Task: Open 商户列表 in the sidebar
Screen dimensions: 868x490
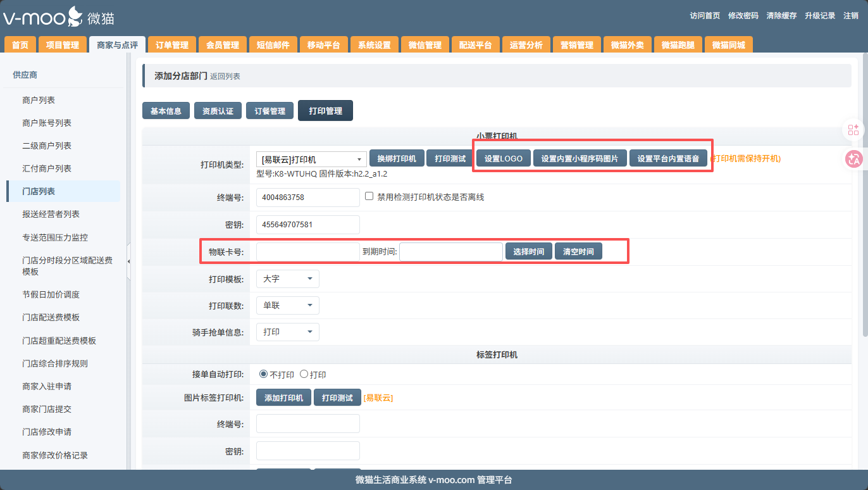Action: pos(39,100)
